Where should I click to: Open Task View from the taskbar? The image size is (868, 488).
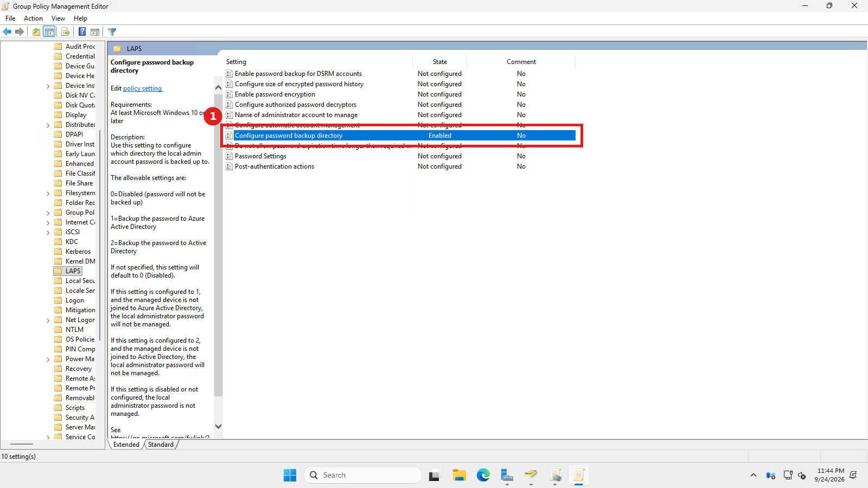(435, 475)
